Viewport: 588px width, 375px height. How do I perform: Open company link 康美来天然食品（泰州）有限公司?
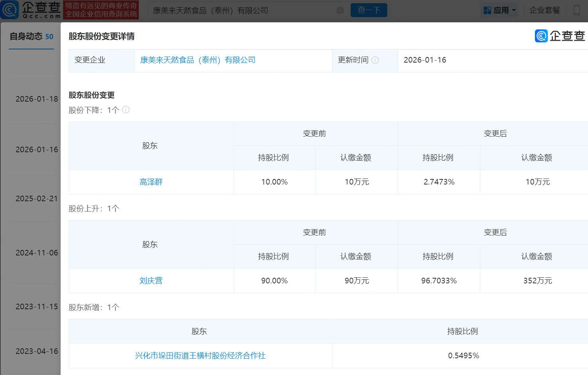pyautogui.click(x=198, y=60)
